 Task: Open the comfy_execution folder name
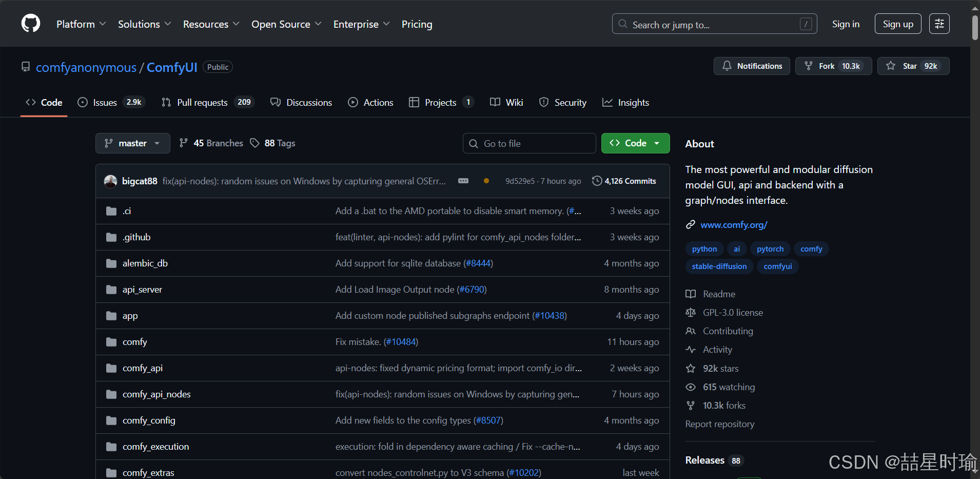pos(155,447)
